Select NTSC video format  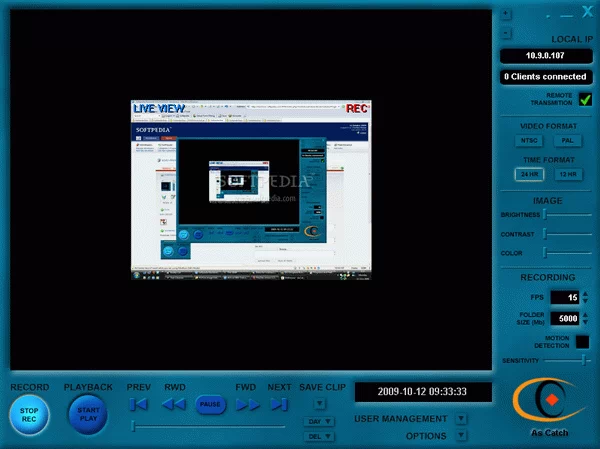(x=529, y=140)
